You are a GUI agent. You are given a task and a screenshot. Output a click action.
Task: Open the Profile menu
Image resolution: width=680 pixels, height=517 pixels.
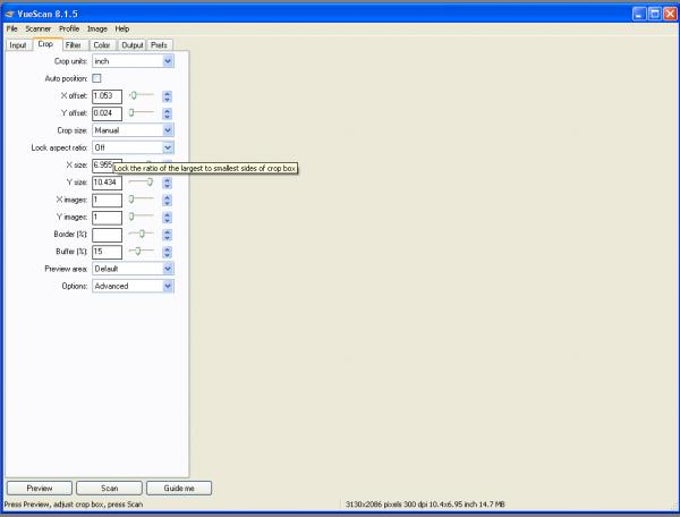69,29
